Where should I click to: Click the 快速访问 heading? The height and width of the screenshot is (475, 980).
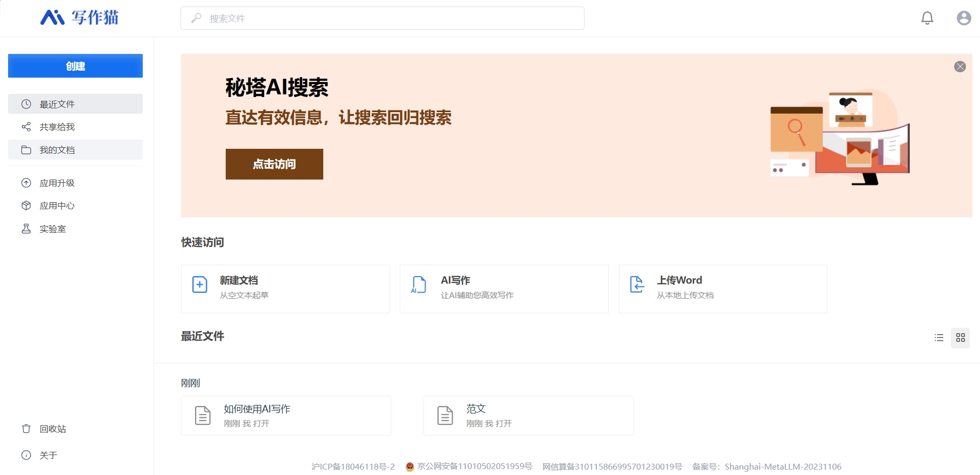point(203,242)
